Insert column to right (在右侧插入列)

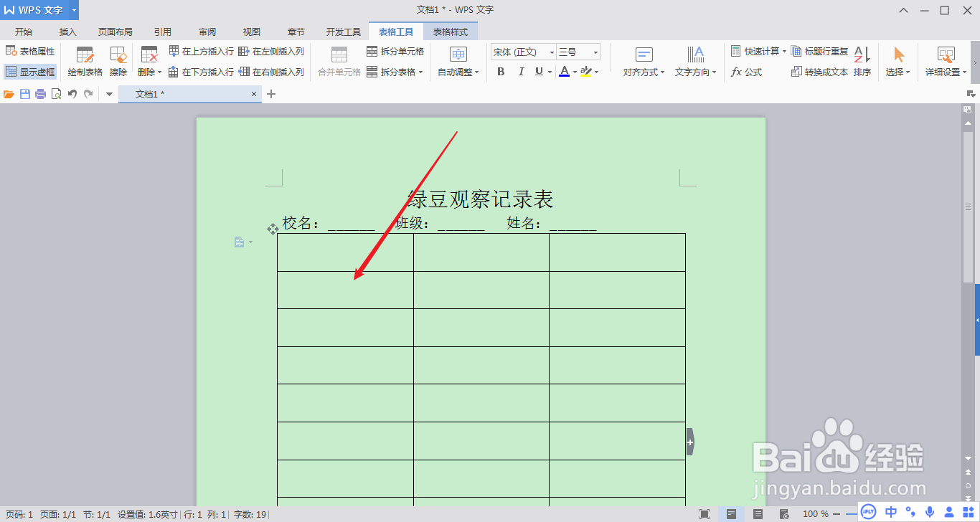[271, 72]
